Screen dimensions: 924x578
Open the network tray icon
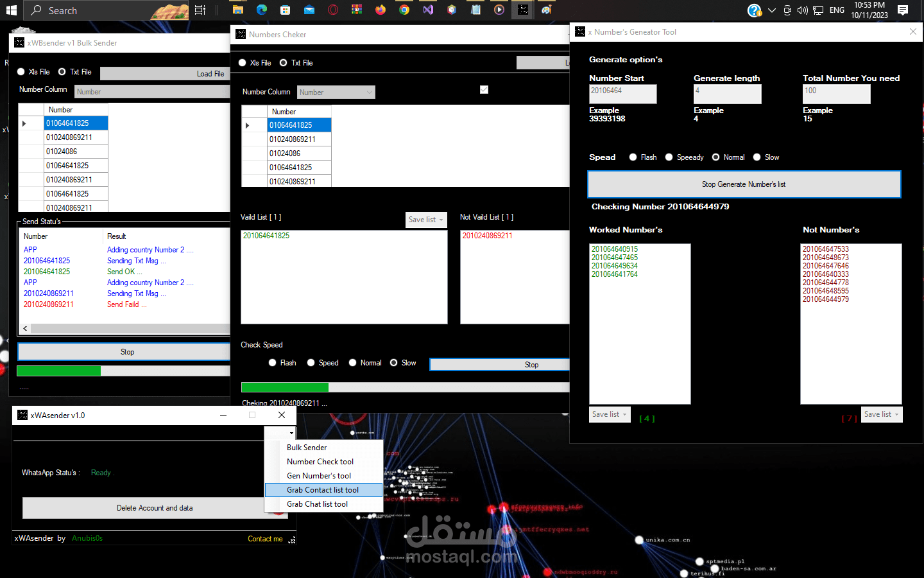[818, 10]
